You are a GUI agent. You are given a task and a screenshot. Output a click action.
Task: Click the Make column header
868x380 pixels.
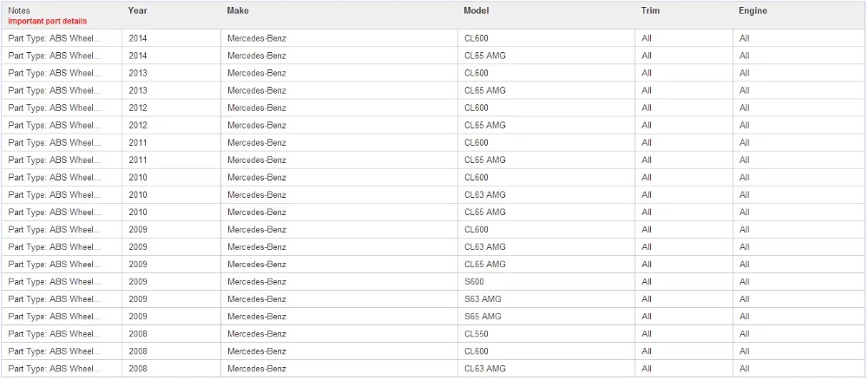pos(238,10)
